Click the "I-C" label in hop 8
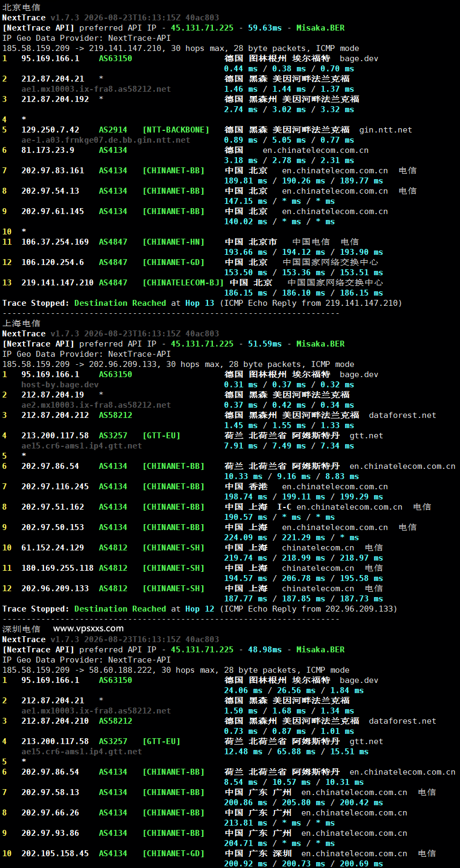 [285, 507]
